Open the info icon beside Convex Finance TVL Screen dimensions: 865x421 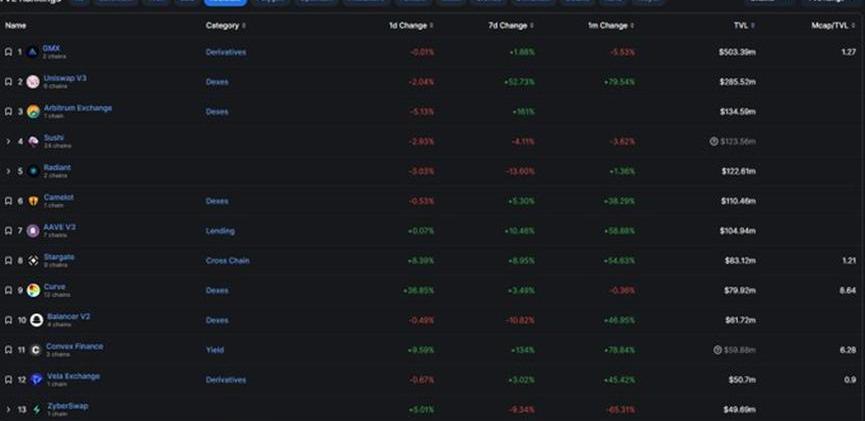tap(717, 350)
